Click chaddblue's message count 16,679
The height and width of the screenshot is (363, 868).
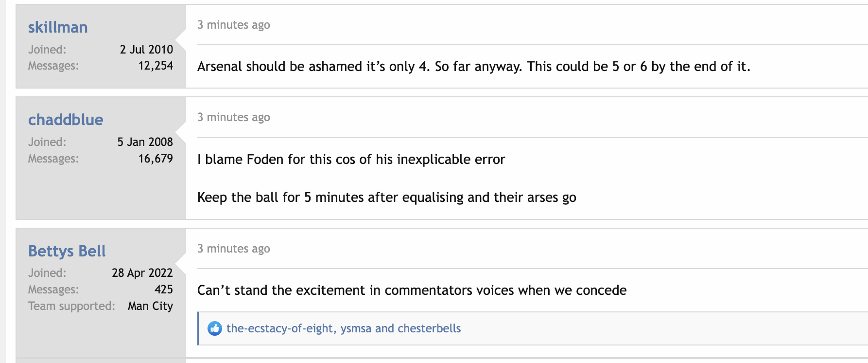coord(156,159)
